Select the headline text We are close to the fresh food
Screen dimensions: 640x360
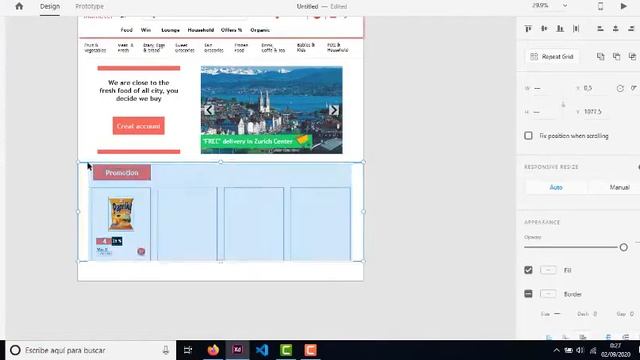[139, 91]
